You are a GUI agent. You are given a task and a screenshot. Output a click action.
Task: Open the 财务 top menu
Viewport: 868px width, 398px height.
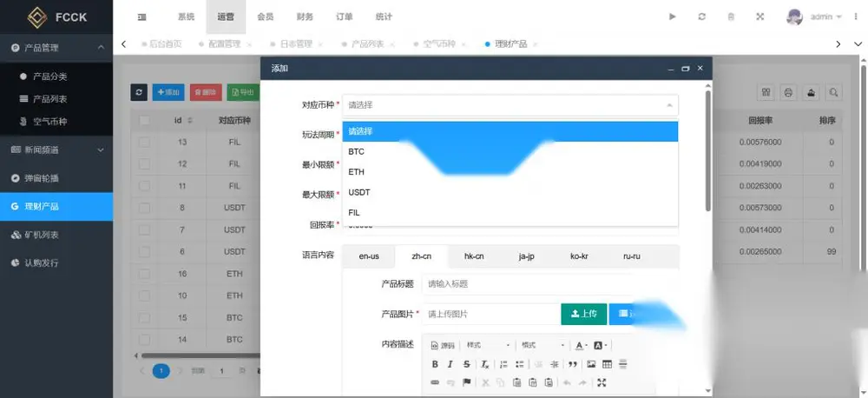(x=305, y=17)
